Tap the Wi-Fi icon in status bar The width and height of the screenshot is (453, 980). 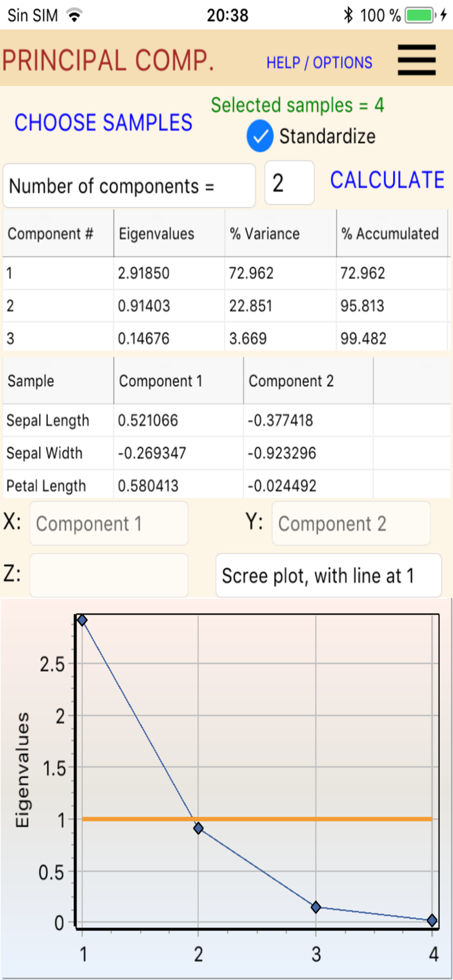(x=75, y=15)
